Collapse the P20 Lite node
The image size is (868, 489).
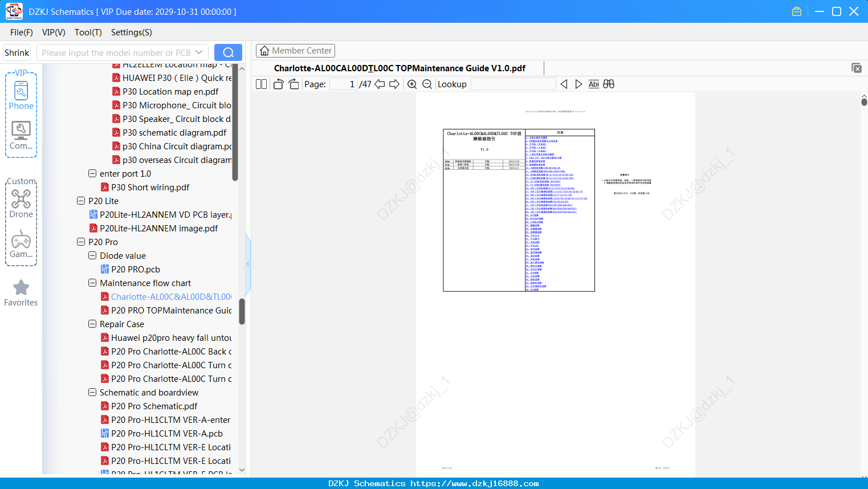[81, 201]
